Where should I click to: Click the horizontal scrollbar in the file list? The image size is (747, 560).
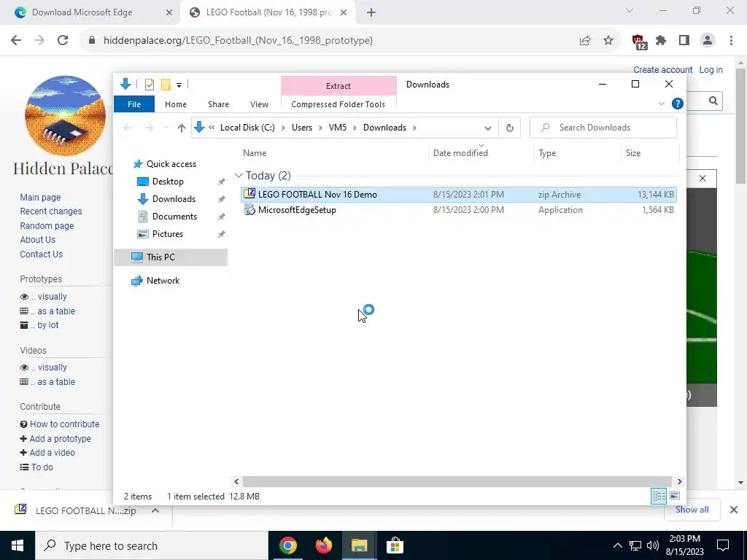457,481
